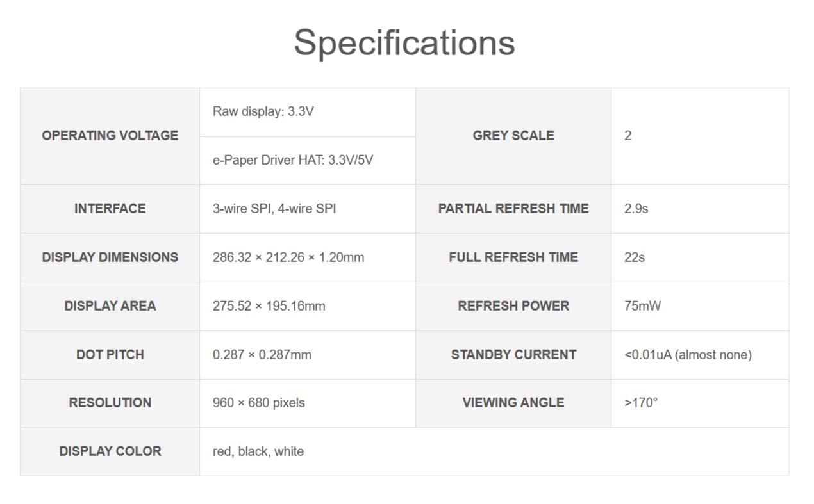This screenshot has width=814, height=504.
Task: Click the STANDBY CURRENT label cell
Action: click(513, 355)
